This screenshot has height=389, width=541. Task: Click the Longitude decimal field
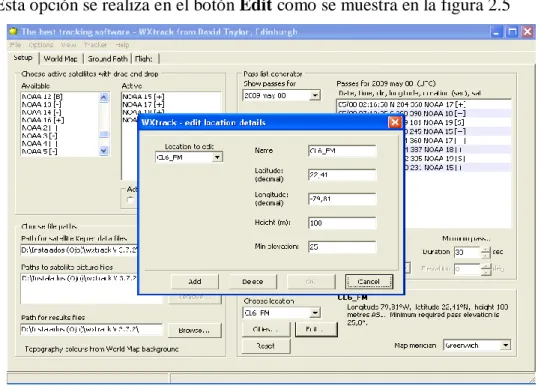(x=342, y=199)
